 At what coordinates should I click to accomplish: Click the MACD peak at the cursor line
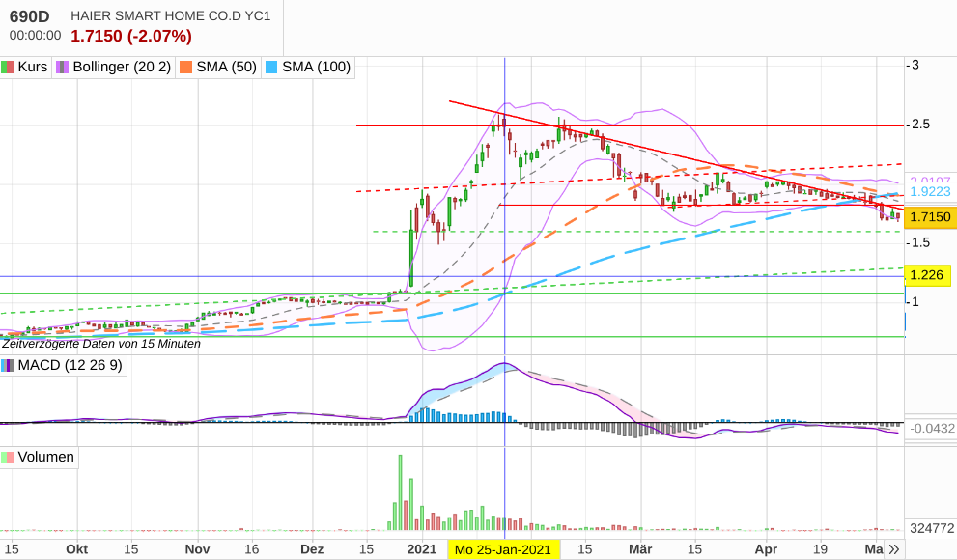[505, 364]
